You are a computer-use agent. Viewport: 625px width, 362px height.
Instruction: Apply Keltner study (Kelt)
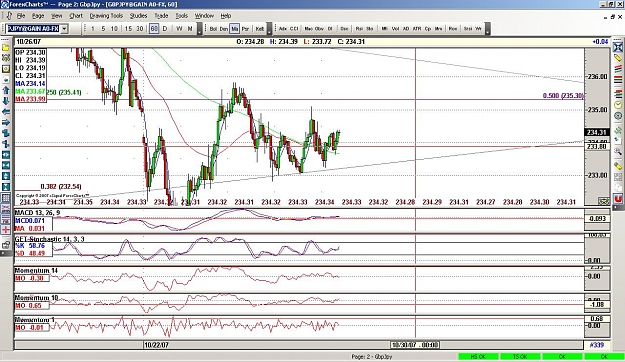[260, 29]
